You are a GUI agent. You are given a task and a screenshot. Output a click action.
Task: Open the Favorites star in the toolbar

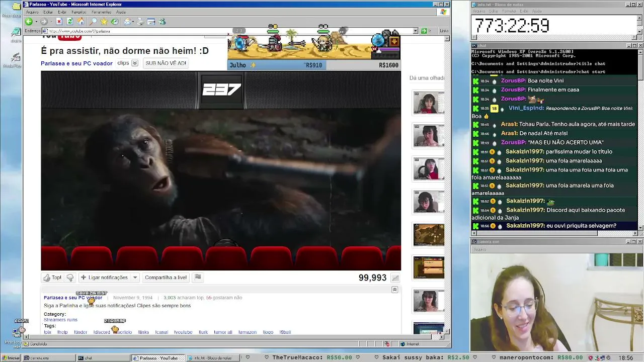104,22
